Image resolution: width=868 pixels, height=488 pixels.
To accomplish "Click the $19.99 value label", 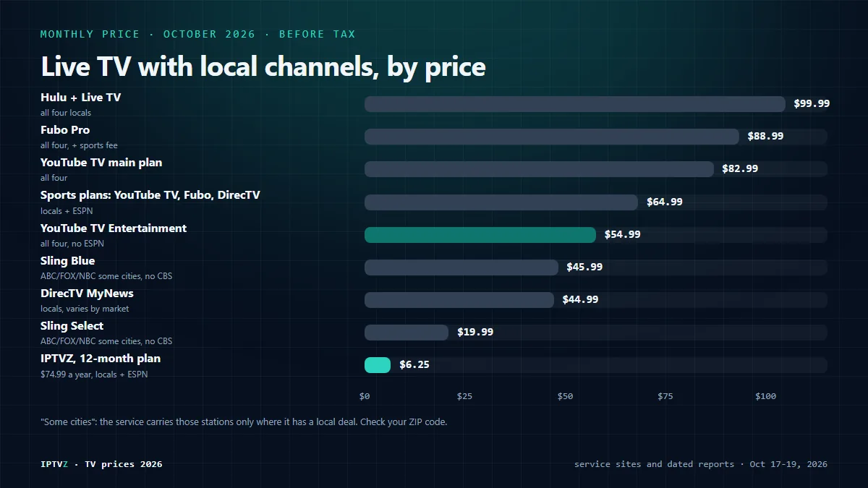I will tap(475, 332).
